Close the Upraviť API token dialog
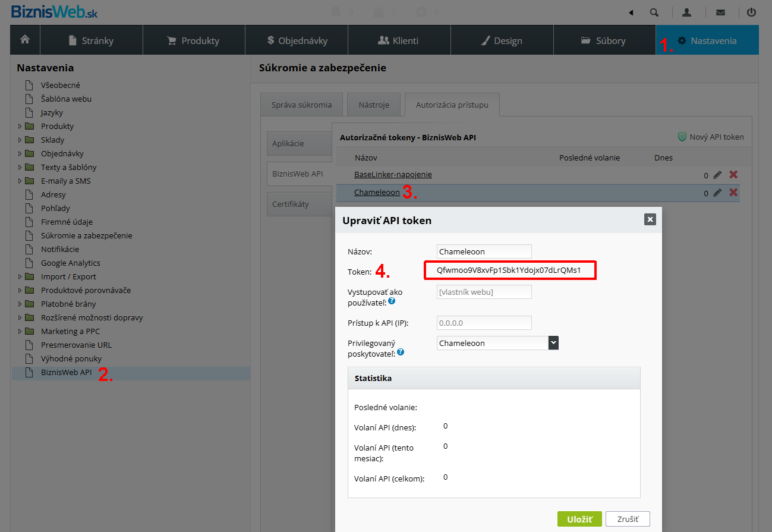The height and width of the screenshot is (532, 772). tap(650, 219)
